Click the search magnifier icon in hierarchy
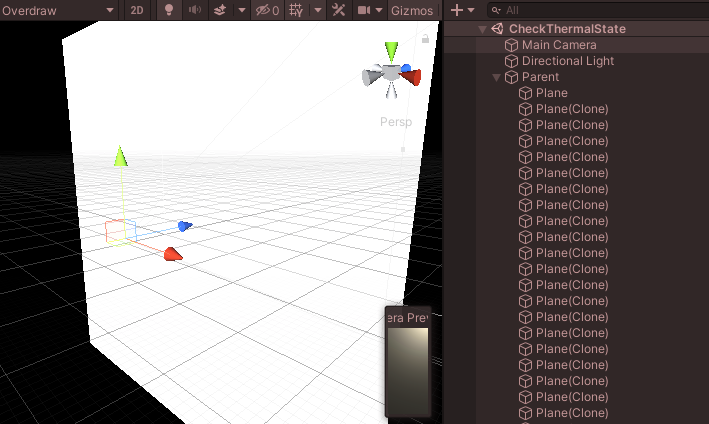Viewport: 709px width, 424px height. pyautogui.click(x=496, y=10)
